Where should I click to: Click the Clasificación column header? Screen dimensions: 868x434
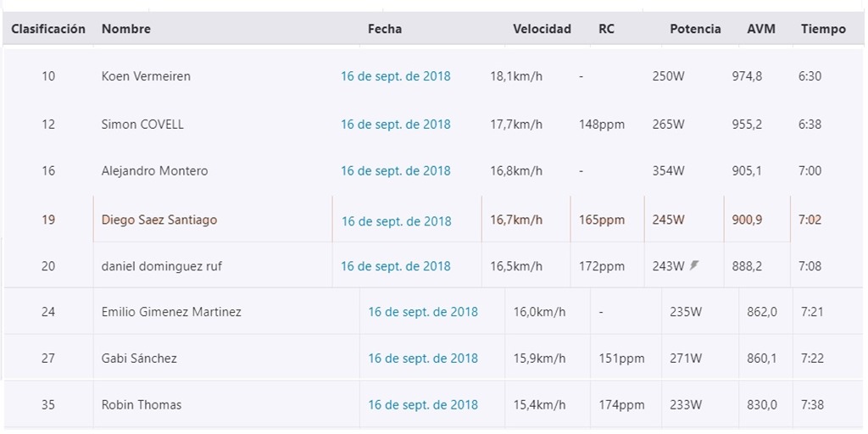(x=48, y=29)
